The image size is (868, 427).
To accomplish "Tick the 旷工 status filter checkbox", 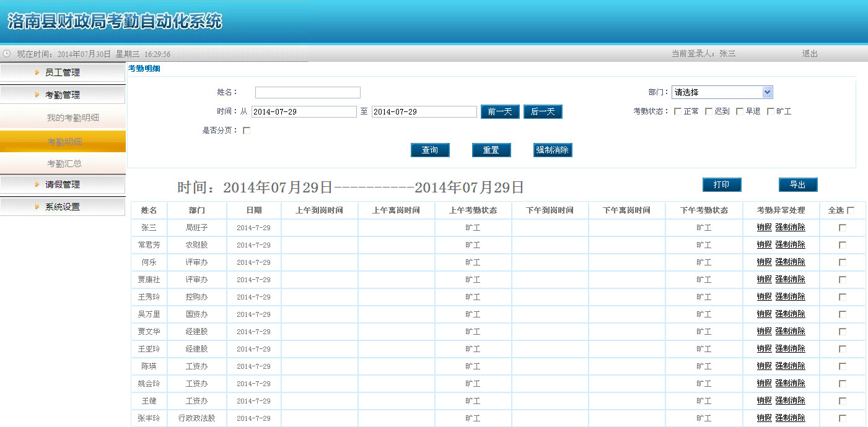I will (771, 112).
